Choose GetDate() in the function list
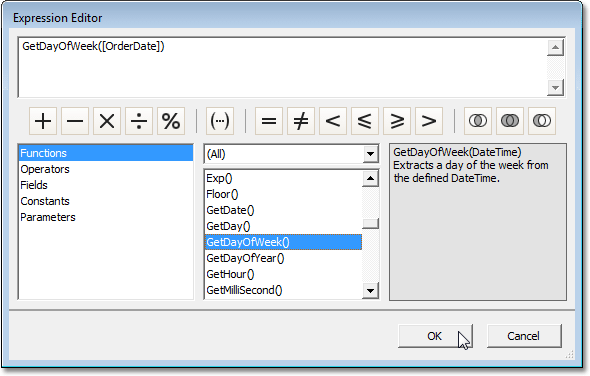The width and height of the screenshot is (590, 376). click(283, 210)
